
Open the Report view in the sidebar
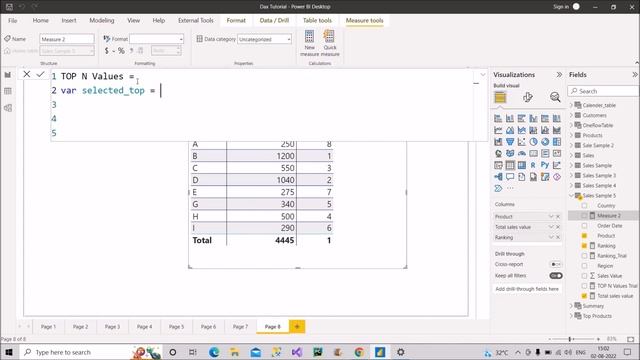[x=8, y=75]
